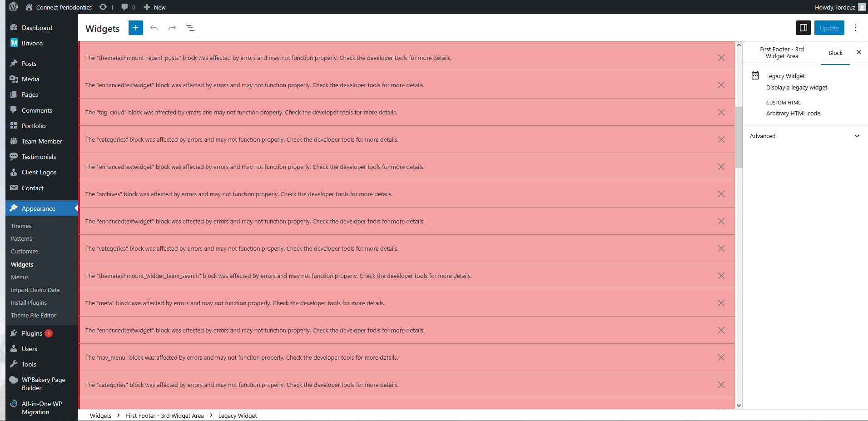Click Legacy Widget in the breadcrumb
This screenshot has height=421, width=868.
coord(237,416)
